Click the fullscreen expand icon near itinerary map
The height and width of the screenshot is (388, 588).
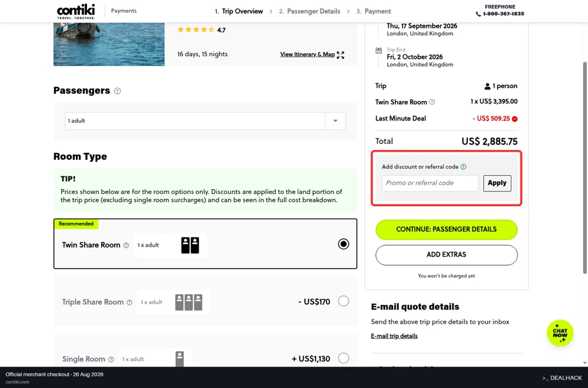click(x=341, y=54)
